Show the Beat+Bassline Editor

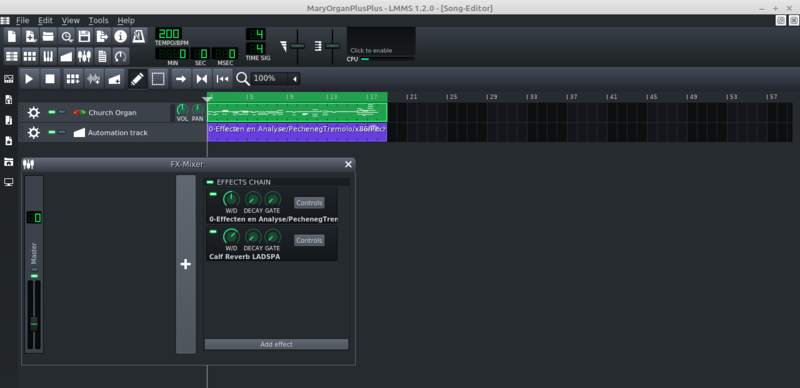[x=30, y=56]
